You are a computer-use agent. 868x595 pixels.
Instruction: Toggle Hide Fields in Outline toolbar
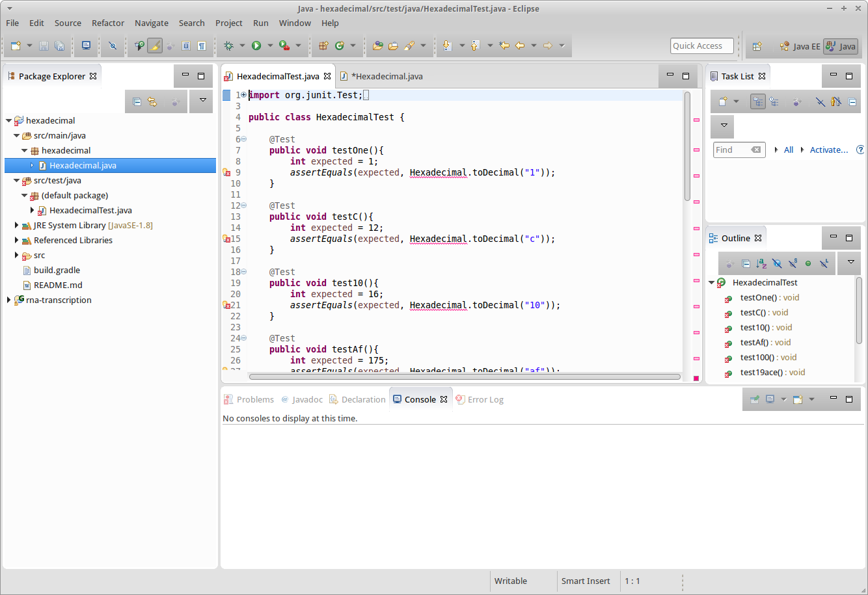(x=777, y=263)
